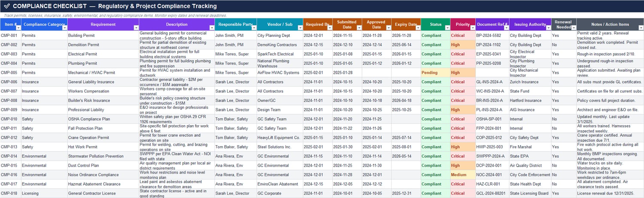Open the Renewal Needed filter dropdown
Screen dimensions: 644x198
click(573, 27)
